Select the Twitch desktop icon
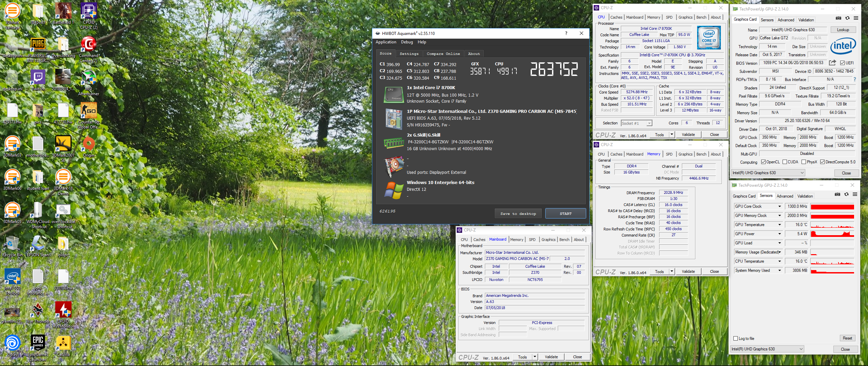 (38, 80)
